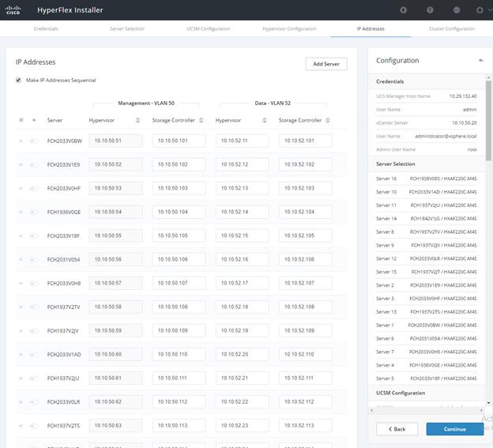The image size is (493, 448).
Task: Click the blue Continue button
Action: (454, 429)
